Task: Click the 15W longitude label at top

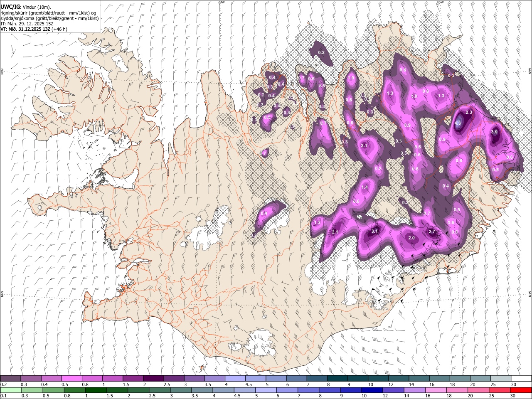Action: [x=440, y=2]
